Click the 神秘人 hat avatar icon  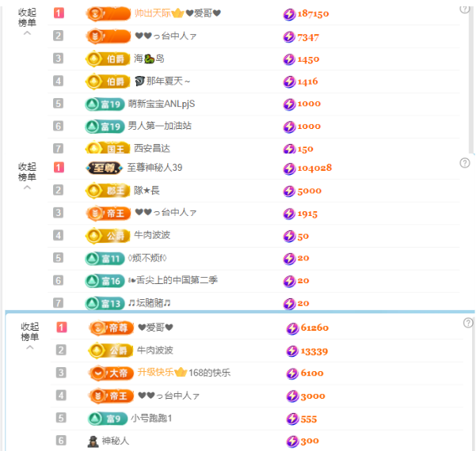click(93, 442)
